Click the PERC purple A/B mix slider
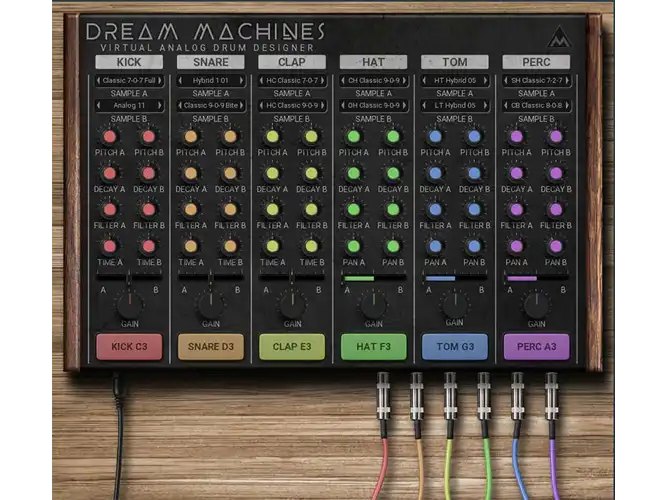The image size is (667, 500). point(536,278)
